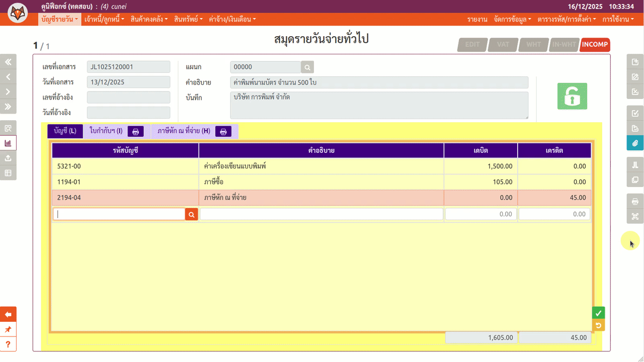Confirm entry with the green checkmark button

(x=598, y=313)
